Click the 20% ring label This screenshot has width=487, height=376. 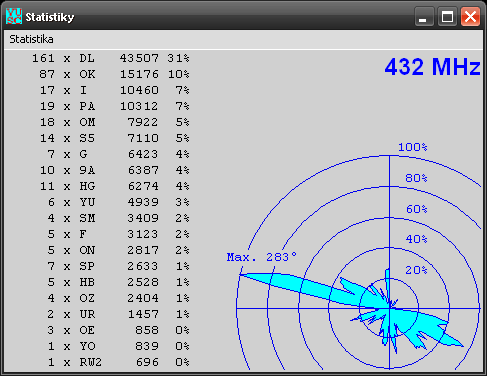416,270
